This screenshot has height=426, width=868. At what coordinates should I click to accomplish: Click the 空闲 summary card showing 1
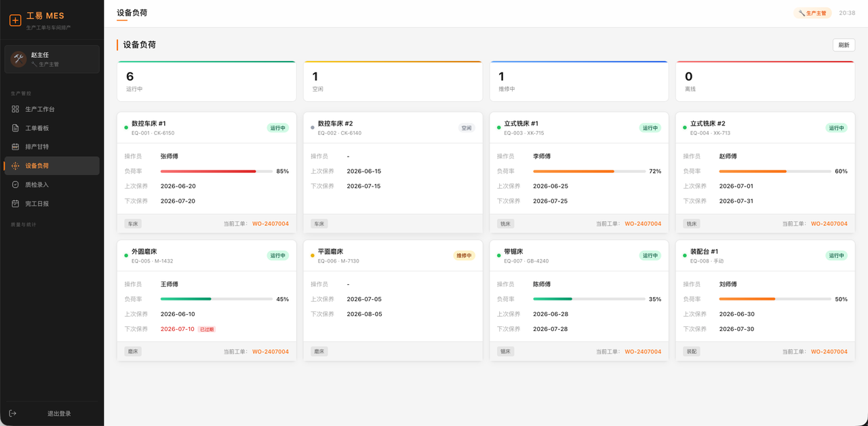point(393,81)
